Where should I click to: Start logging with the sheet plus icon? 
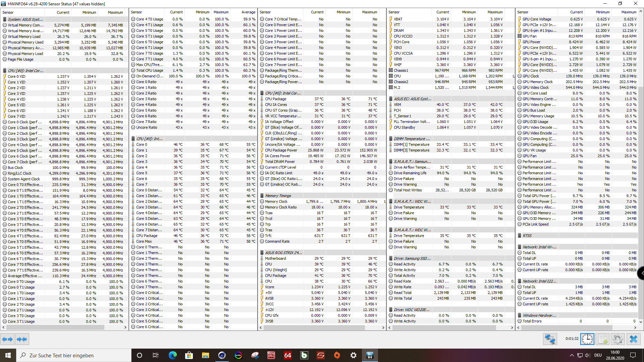coord(603,339)
